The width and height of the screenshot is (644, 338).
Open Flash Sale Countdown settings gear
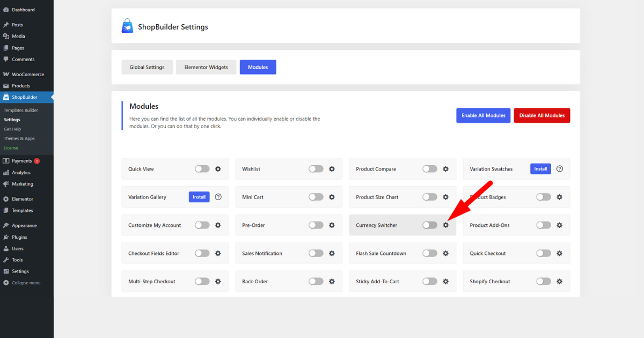click(445, 253)
